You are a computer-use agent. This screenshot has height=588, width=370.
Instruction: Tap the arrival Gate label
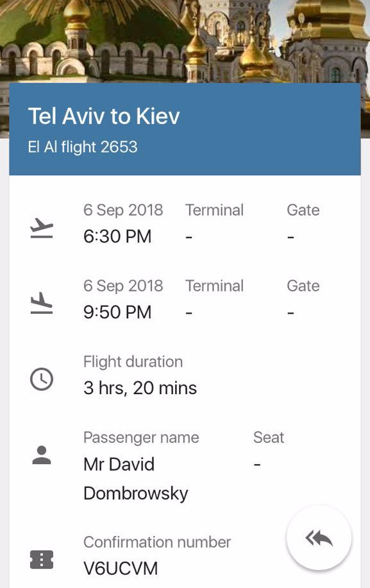[303, 286]
